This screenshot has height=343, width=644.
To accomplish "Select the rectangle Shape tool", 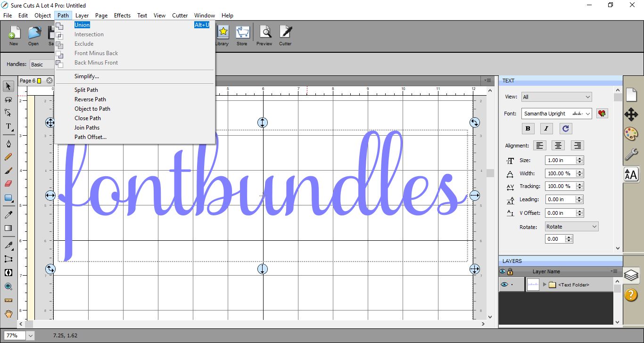I will coord(8,198).
